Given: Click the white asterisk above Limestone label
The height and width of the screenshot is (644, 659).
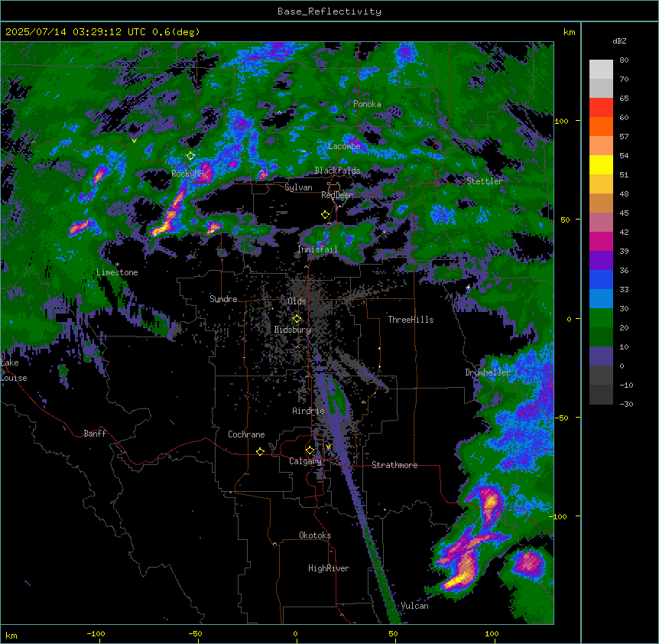Looking at the screenshot, I should click(117, 265).
